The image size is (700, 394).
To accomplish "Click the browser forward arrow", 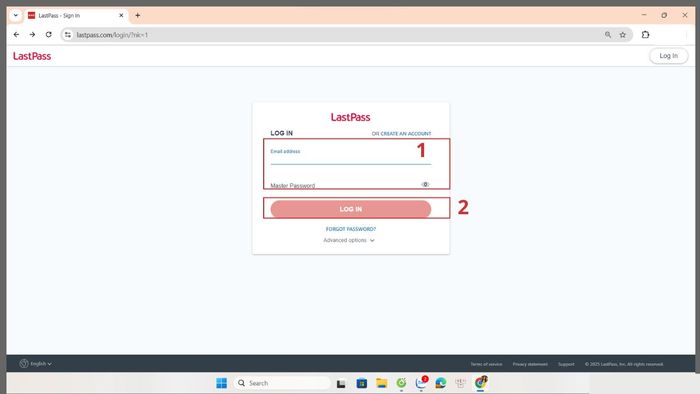I will coord(32,34).
